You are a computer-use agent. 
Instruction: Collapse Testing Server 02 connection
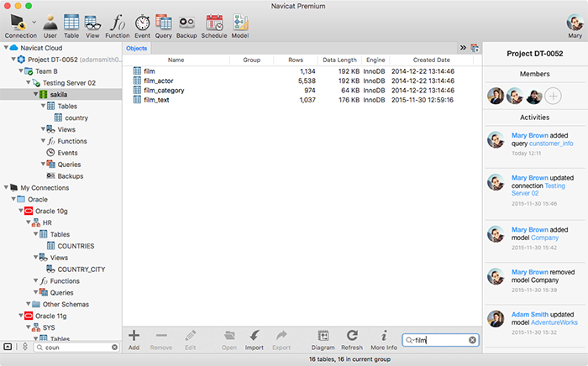tap(28, 82)
